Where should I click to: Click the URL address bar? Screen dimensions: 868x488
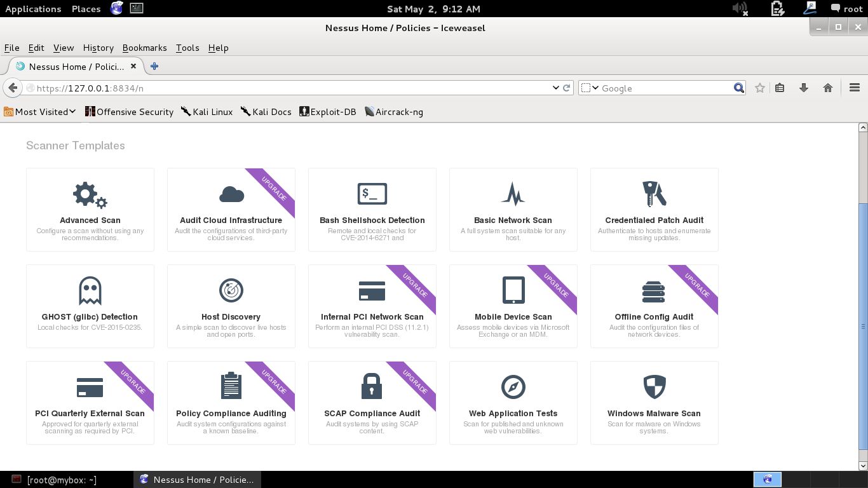pyautogui.click(x=292, y=88)
